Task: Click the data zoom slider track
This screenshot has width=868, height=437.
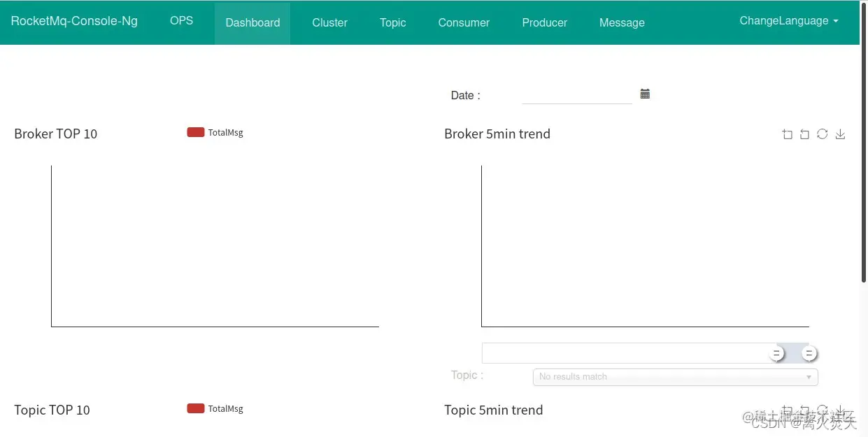Action: tap(645, 353)
